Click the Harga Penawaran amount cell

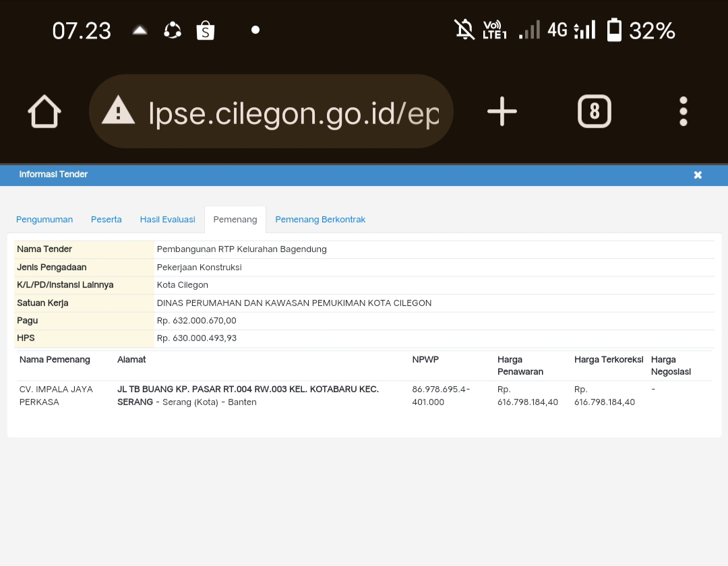pyautogui.click(x=528, y=396)
